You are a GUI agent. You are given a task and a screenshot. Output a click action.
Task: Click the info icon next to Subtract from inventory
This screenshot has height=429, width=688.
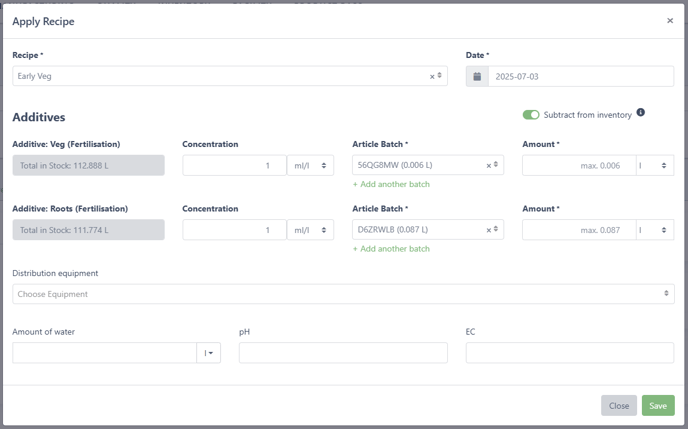(x=641, y=113)
